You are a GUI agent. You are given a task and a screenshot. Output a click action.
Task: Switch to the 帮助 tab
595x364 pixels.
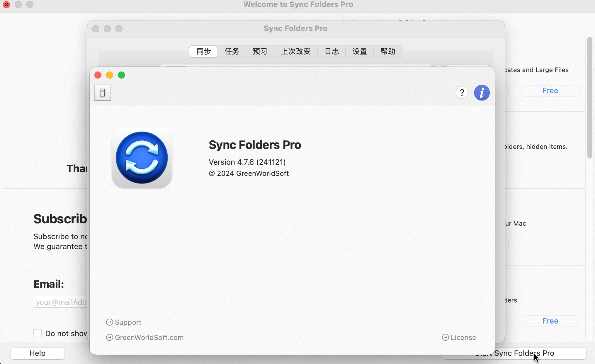click(388, 52)
